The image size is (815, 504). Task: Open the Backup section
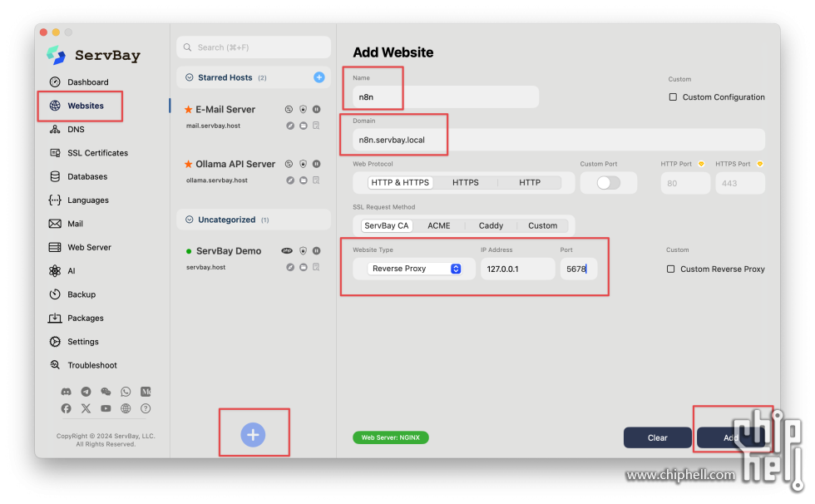coord(73,294)
